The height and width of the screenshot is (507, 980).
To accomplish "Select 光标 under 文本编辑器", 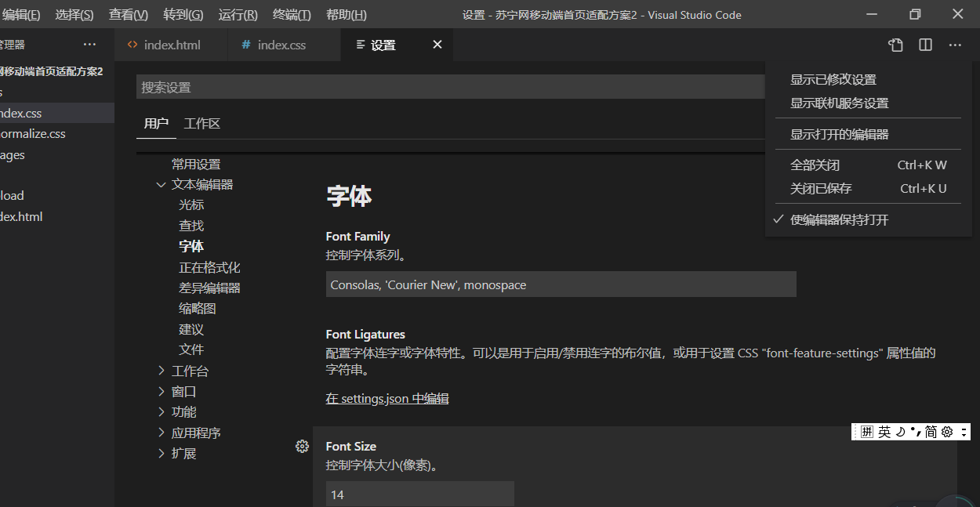I will tap(191, 205).
